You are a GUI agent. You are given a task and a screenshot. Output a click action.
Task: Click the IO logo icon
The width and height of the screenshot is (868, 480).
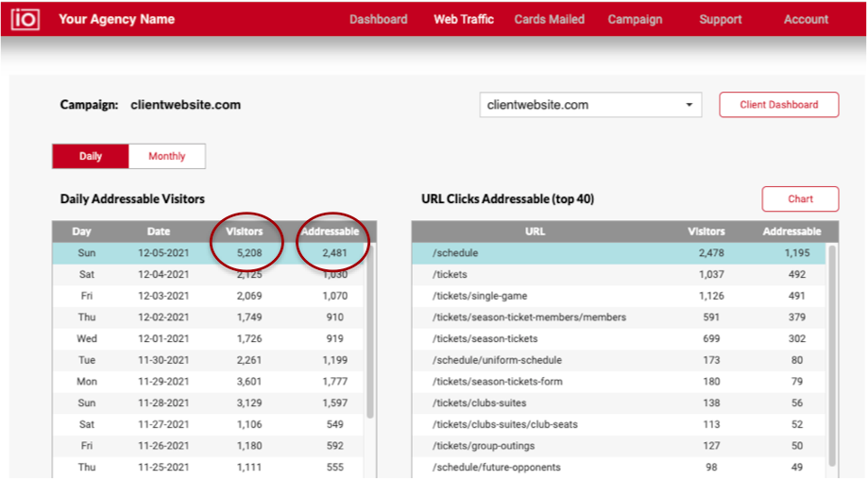pos(26,19)
